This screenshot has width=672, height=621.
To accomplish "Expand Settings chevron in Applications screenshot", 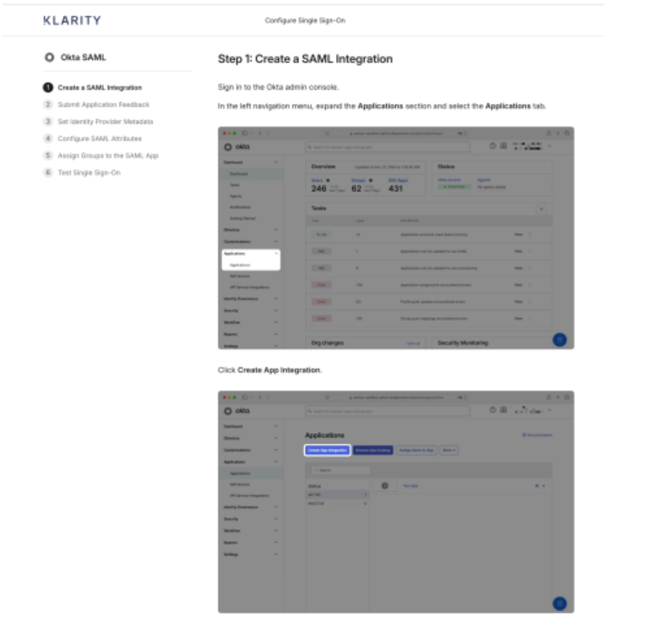I will click(276, 554).
